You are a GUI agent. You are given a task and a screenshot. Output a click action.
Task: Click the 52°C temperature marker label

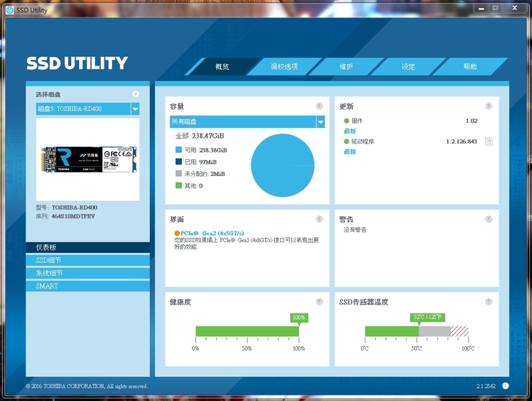(427, 317)
